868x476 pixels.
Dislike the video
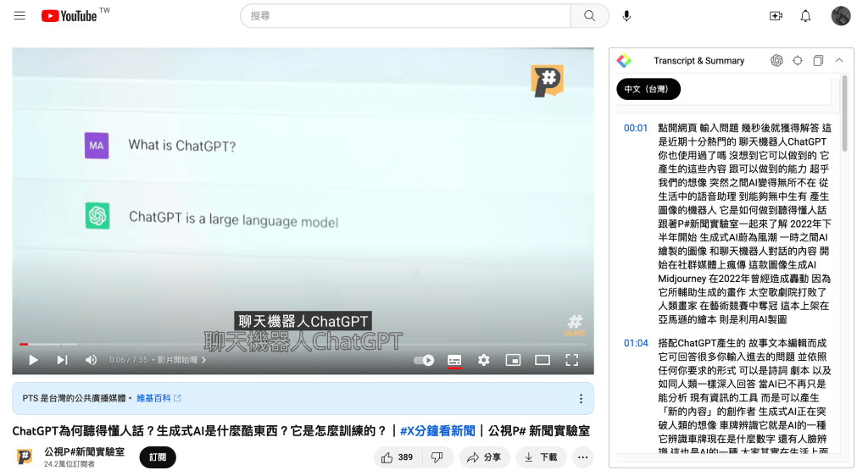(x=437, y=457)
